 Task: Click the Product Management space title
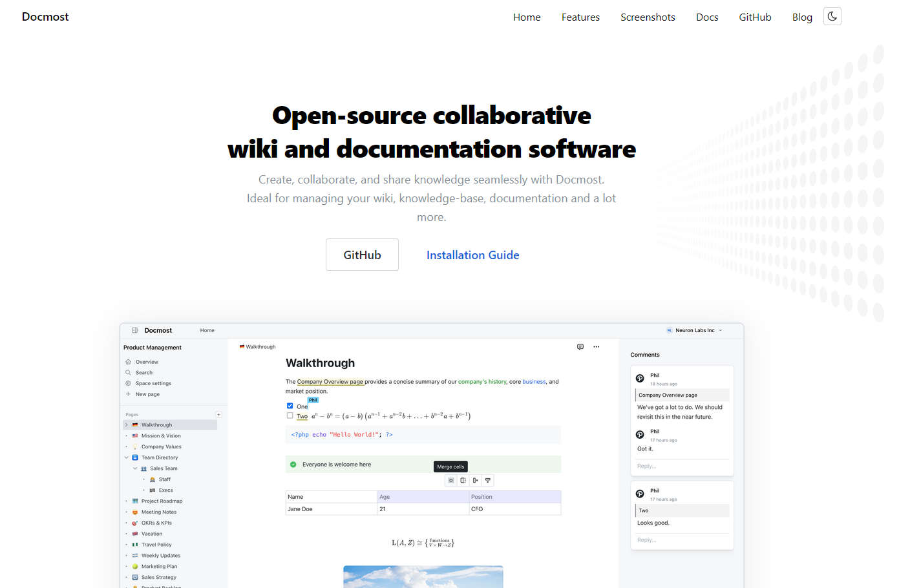pyautogui.click(x=153, y=348)
